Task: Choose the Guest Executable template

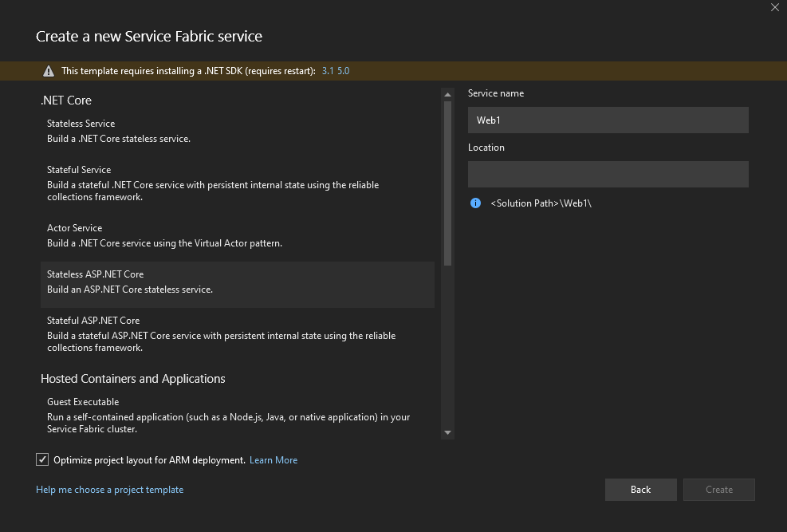Action: point(237,415)
